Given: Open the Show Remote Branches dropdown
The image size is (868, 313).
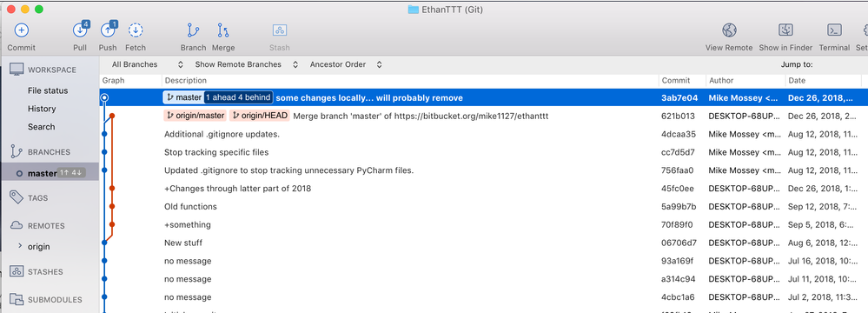Looking at the screenshot, I should pos(247,64).
